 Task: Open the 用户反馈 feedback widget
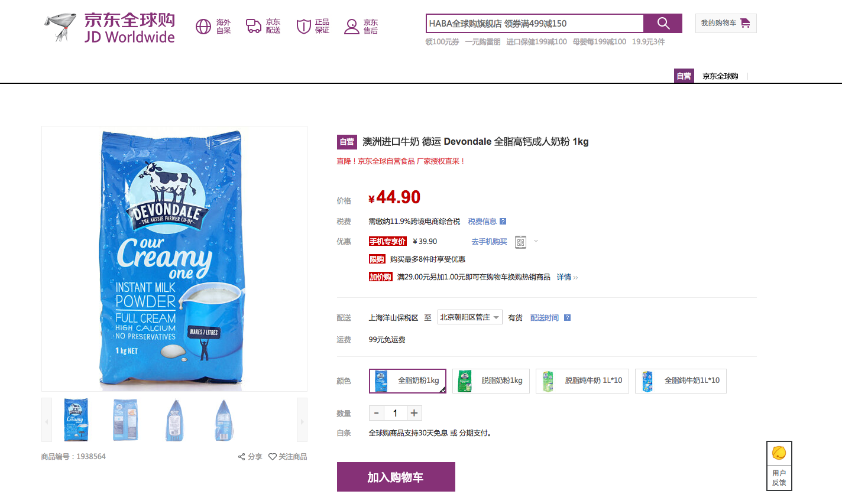coord(779,466)
